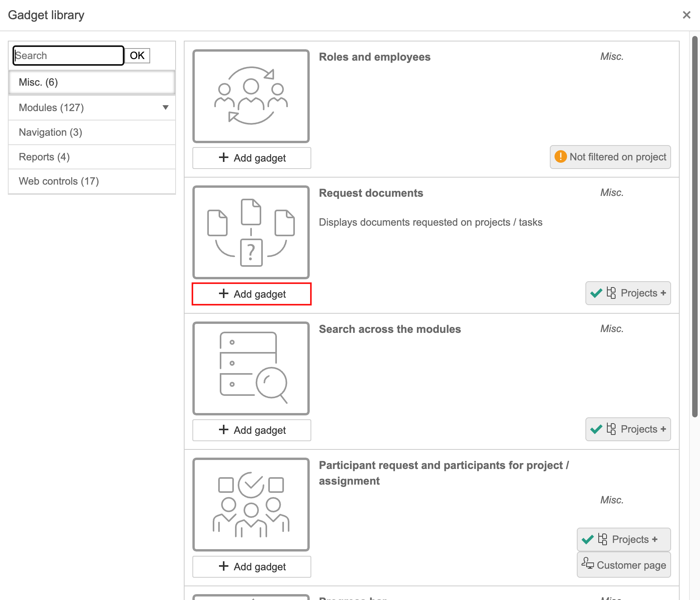Expand the Modules category arrow
The image size is (700, 600).
click(165, 108)
